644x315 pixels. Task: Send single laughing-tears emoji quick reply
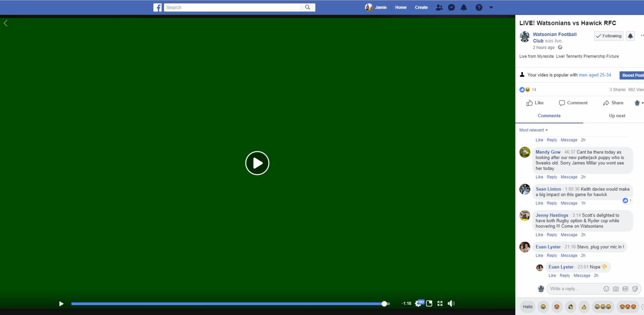(543, 307)
